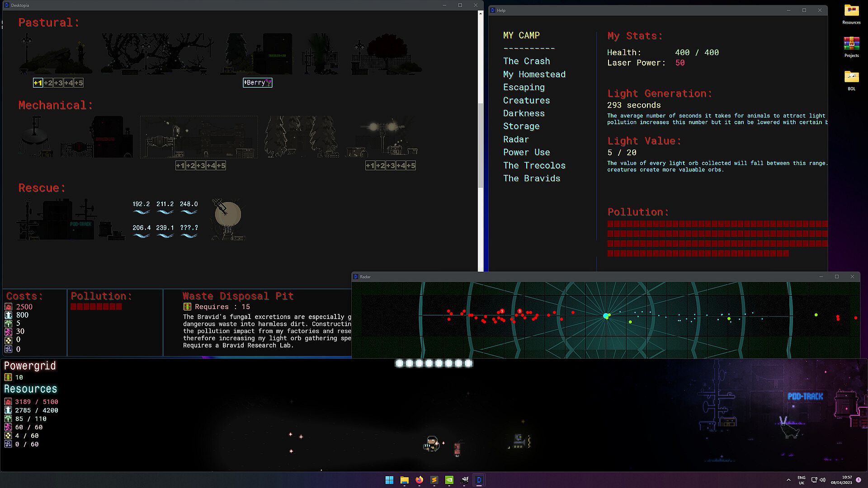Click +2 upgrade under first Pastural building
The image size is (868, 488).
tap(48, 83)
